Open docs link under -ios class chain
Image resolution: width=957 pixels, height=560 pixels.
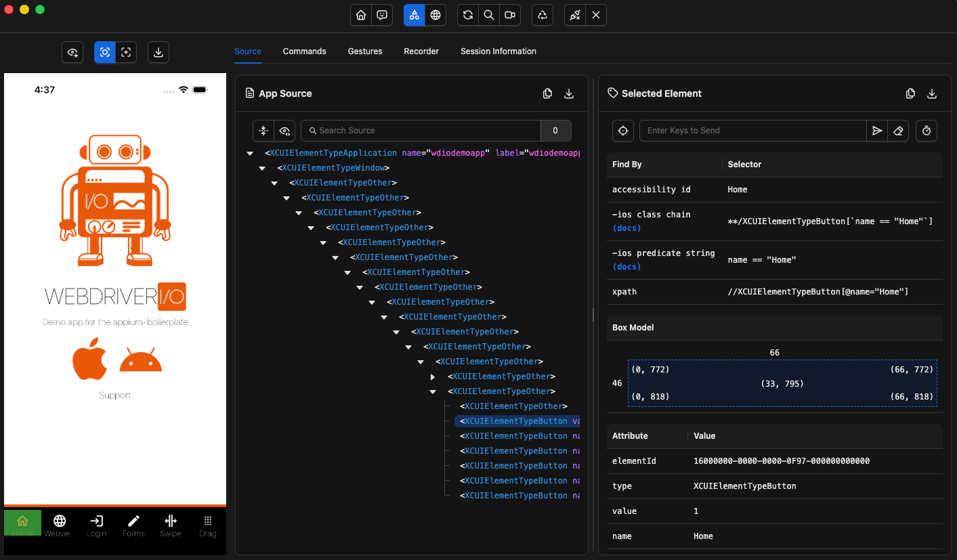point(626,228)
